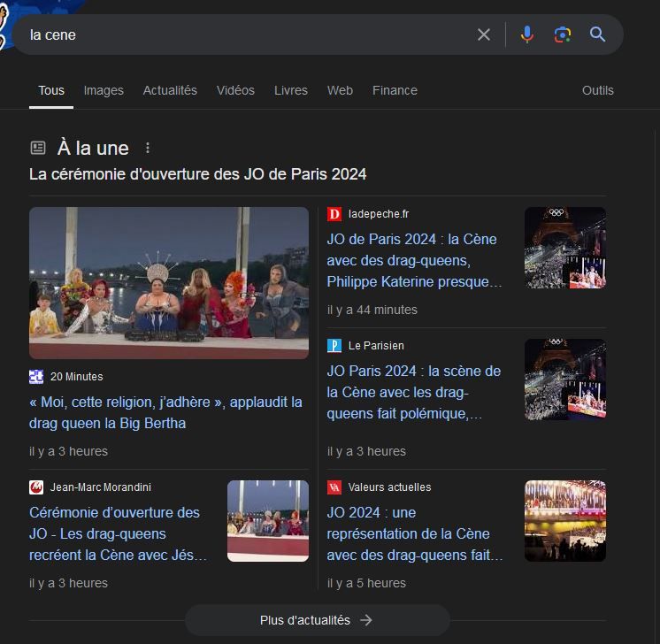Expand more news with Plus d'actualités
The width and height of the screenshot is (660, 644).
pos(317,620)
